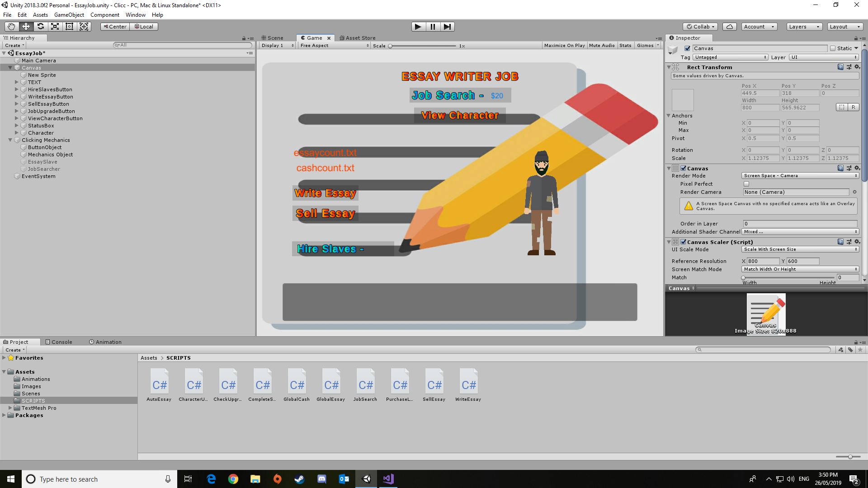The image size is (868, 488).
Task: Collapse Clicking Mechanics in Hierarchy
Action: click(x=10, y=140)
